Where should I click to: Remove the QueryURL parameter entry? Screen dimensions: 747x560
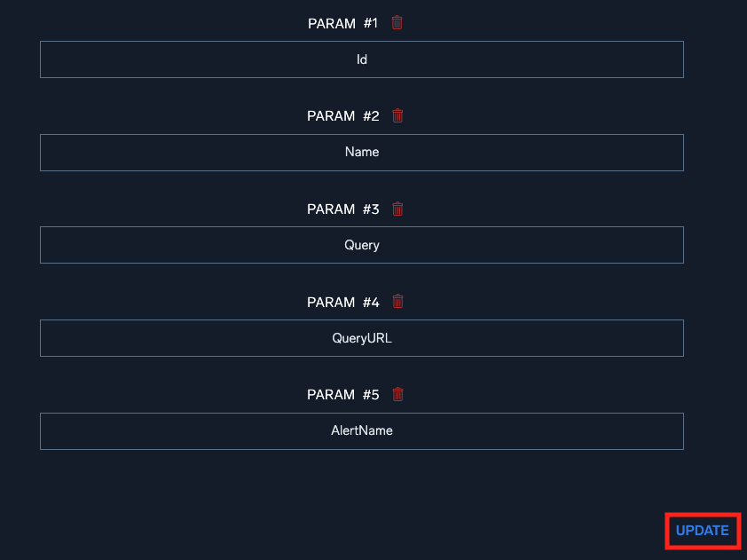(398, 302)
